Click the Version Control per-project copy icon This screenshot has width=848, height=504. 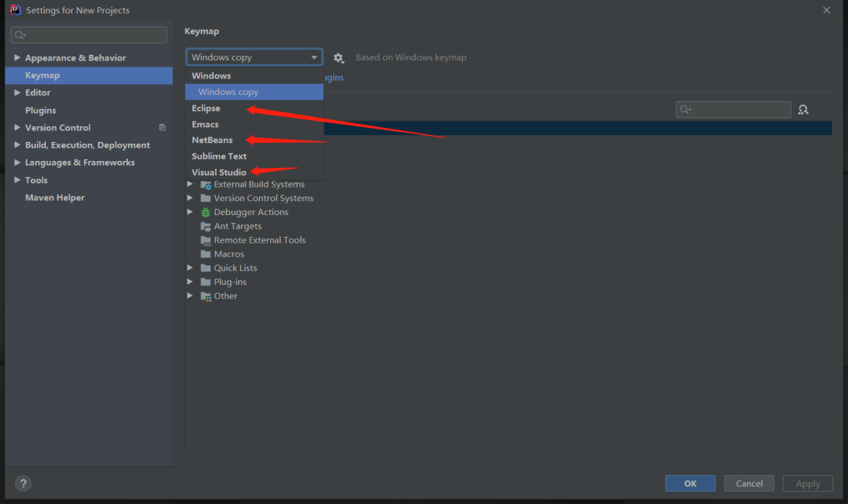pyautogui.click(x=163, y=128)
